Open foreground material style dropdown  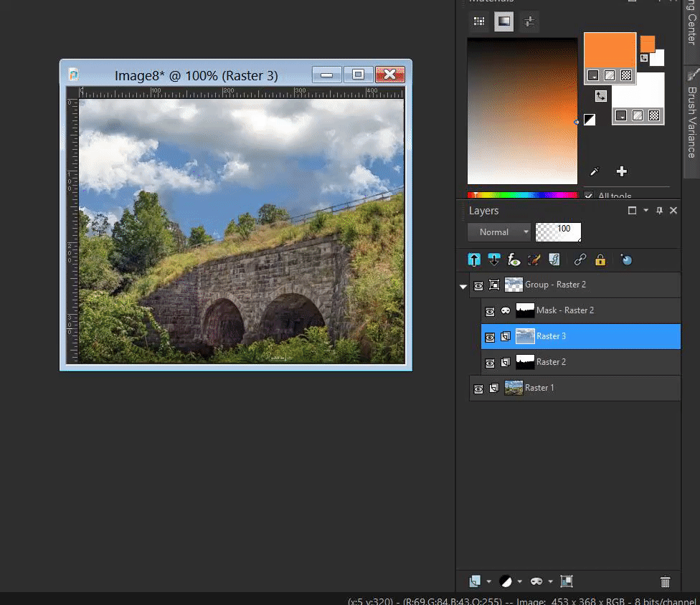tap(593, 75)
